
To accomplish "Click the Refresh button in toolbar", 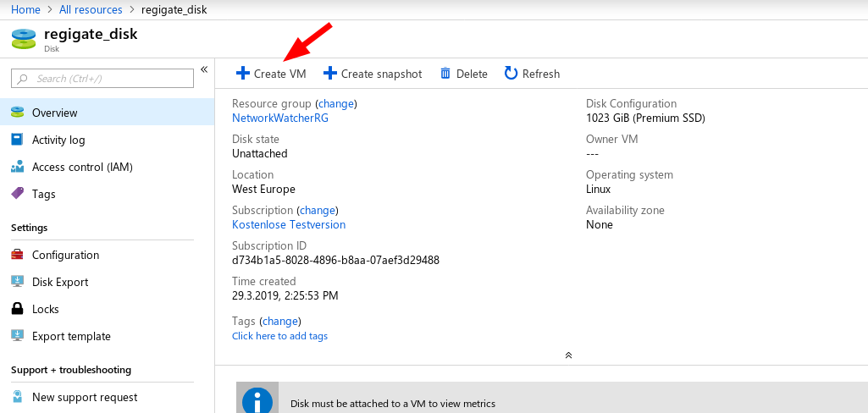I will pos(532,74).
